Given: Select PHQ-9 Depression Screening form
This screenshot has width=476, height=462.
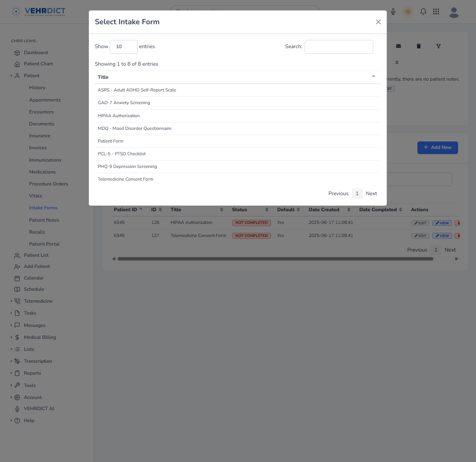Looking at the screenshot, I should [x=127, y=166].
